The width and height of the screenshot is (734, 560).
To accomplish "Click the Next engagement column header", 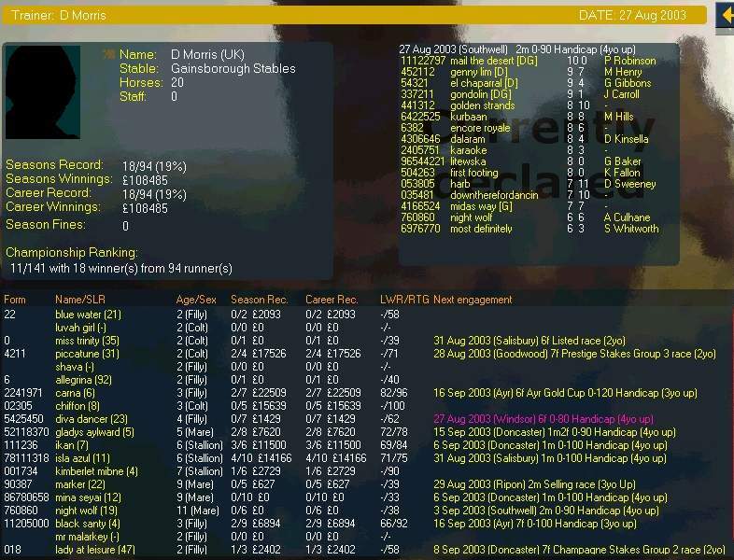I will point(473,300).
